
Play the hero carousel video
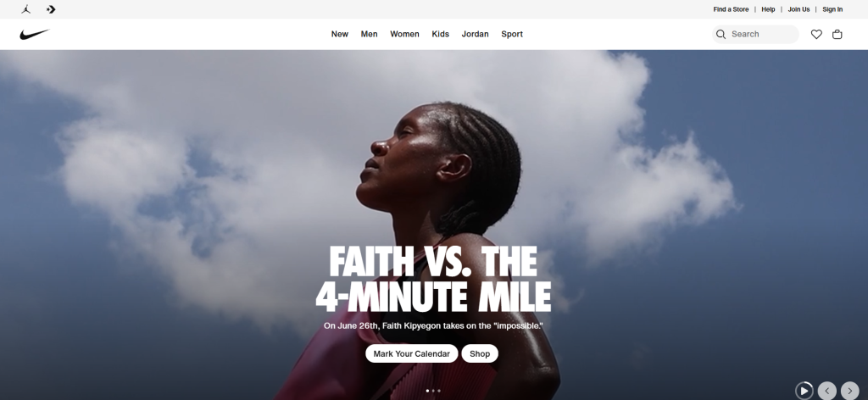(804, 391)
